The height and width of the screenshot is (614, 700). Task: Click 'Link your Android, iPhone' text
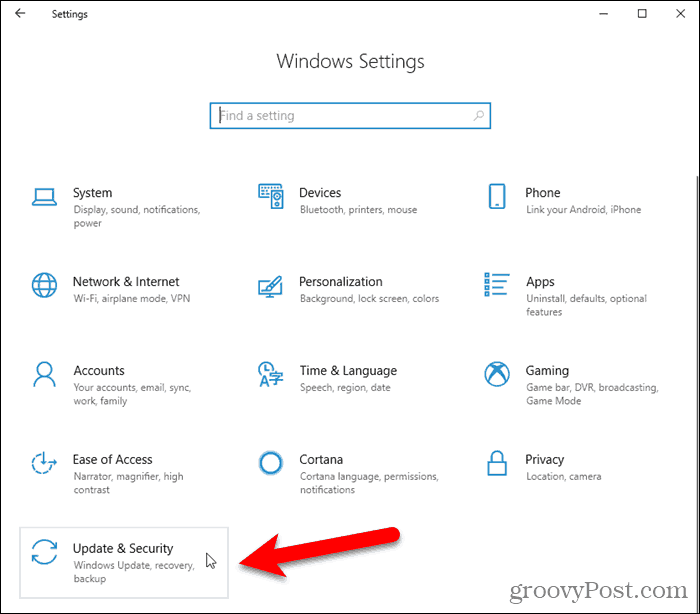pos(583,210)
